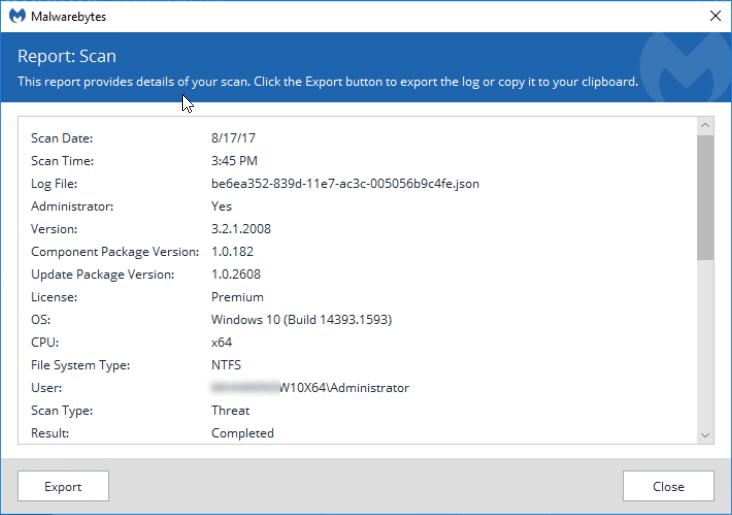Select the CPU value x64
732x515 pixels.
221,342
